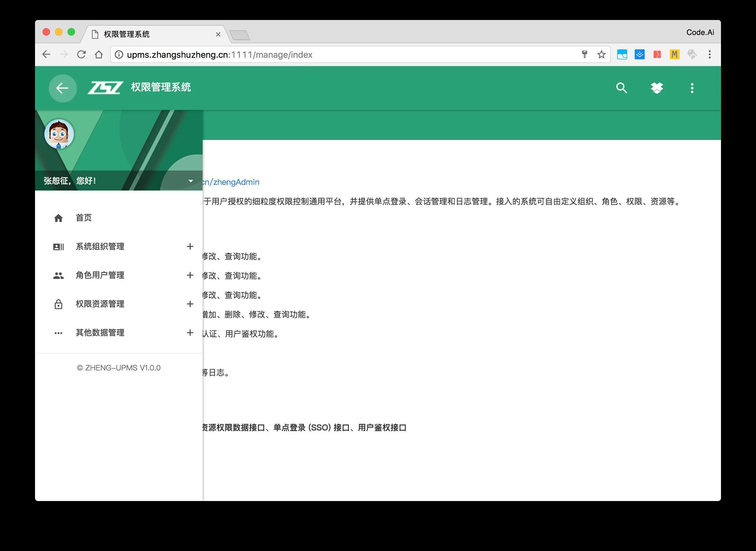This screenshot has height=551, width=756.
Task: Click the user avatar image
Action: pos(59,134)
